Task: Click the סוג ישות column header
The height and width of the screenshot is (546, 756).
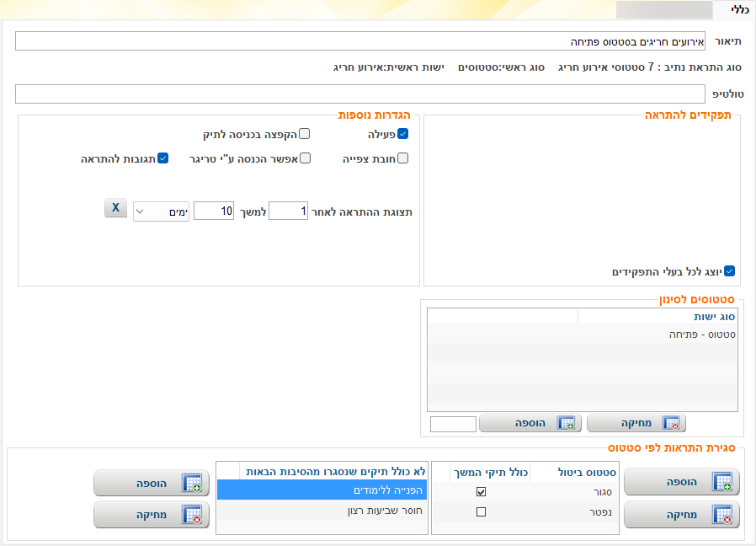Action: point(658,317)
